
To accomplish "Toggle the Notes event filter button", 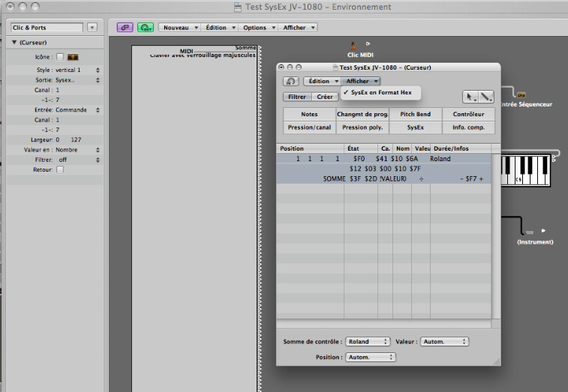I will [309, 114].
